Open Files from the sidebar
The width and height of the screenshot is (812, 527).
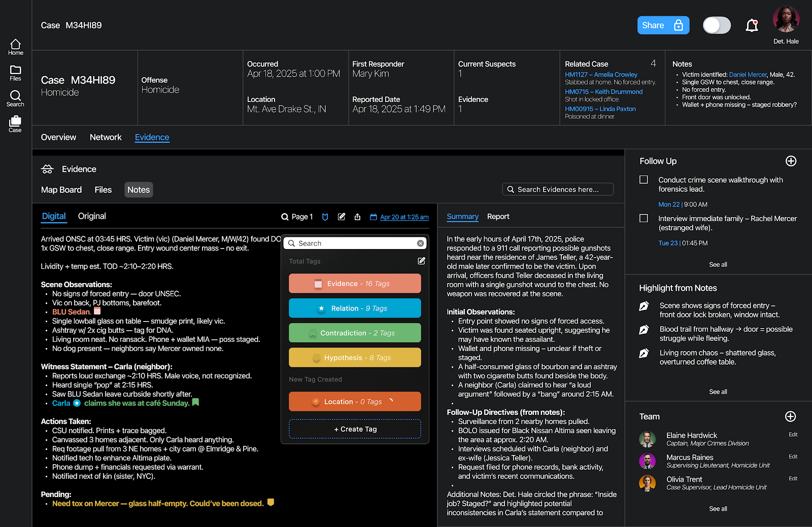(15, 73)
